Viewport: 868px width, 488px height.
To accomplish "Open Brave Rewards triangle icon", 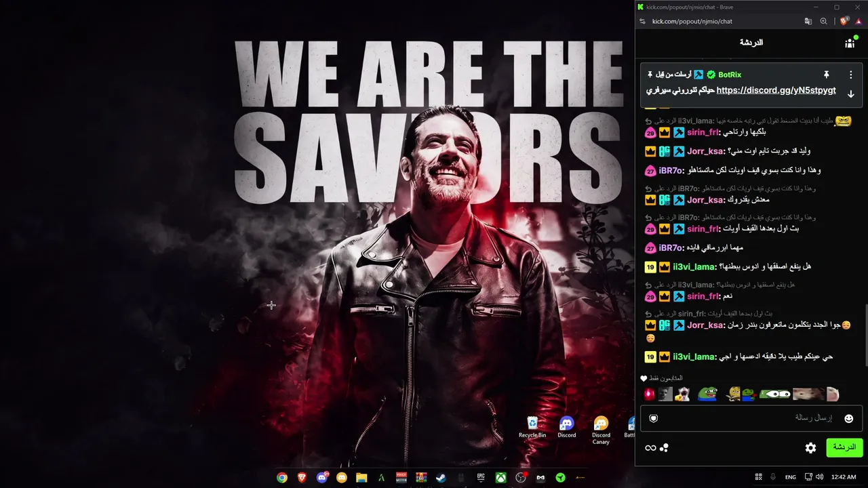I will [859, 21].
